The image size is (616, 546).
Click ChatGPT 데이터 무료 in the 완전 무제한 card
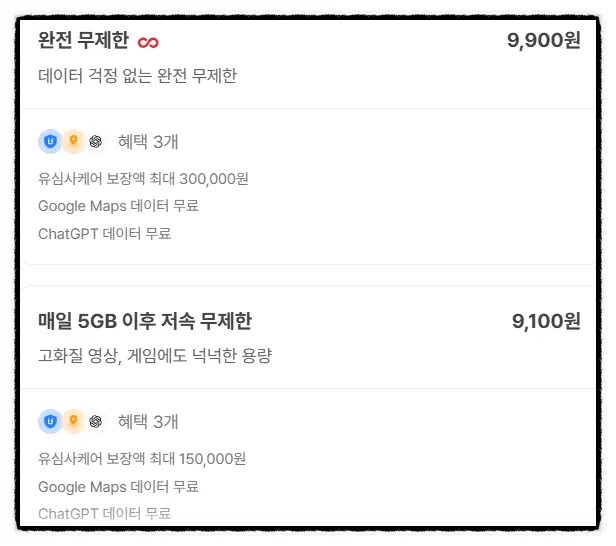(104, 234)
